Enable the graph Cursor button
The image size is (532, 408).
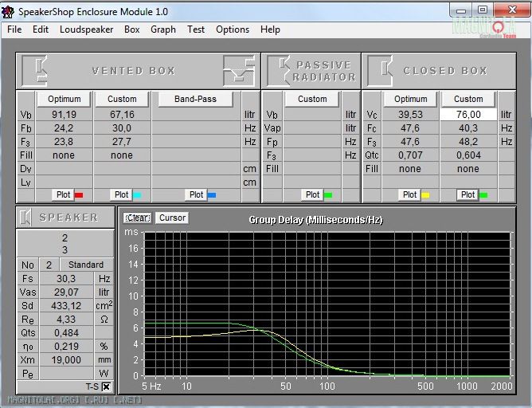pyautogui.click(x=172, y=218)
